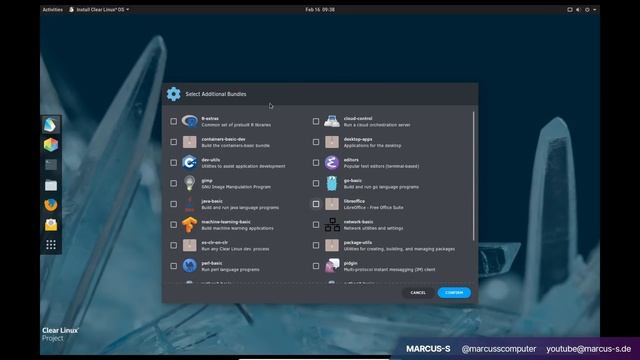Screen dimensions: 640x360
Task: Click the desktop-apps package icon
Action: coord(332,142)
